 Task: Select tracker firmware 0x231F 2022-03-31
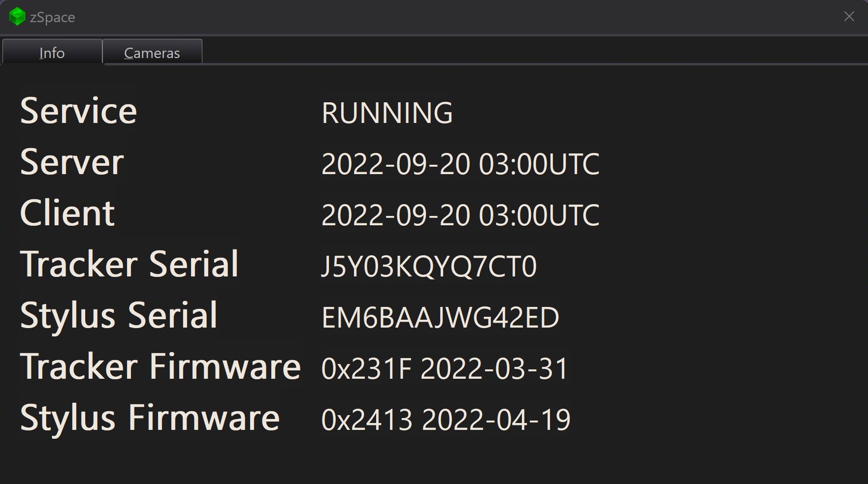pyautogui.click(x=445, y=368)
